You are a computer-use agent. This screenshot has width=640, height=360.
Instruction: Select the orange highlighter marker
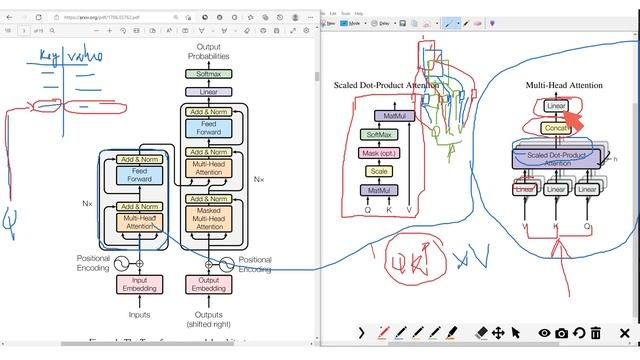[451, 333]
